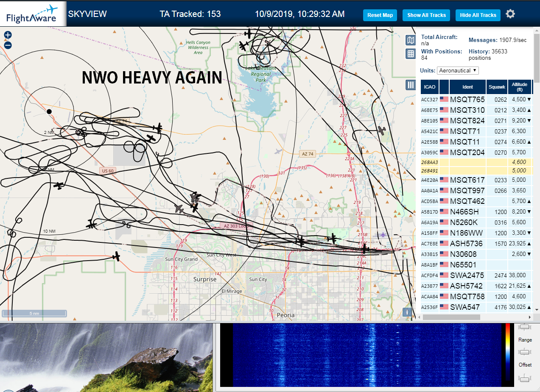540x392 pixels.
Task: Click the scrollbar left arrow under table
Action: pos(419,317)
